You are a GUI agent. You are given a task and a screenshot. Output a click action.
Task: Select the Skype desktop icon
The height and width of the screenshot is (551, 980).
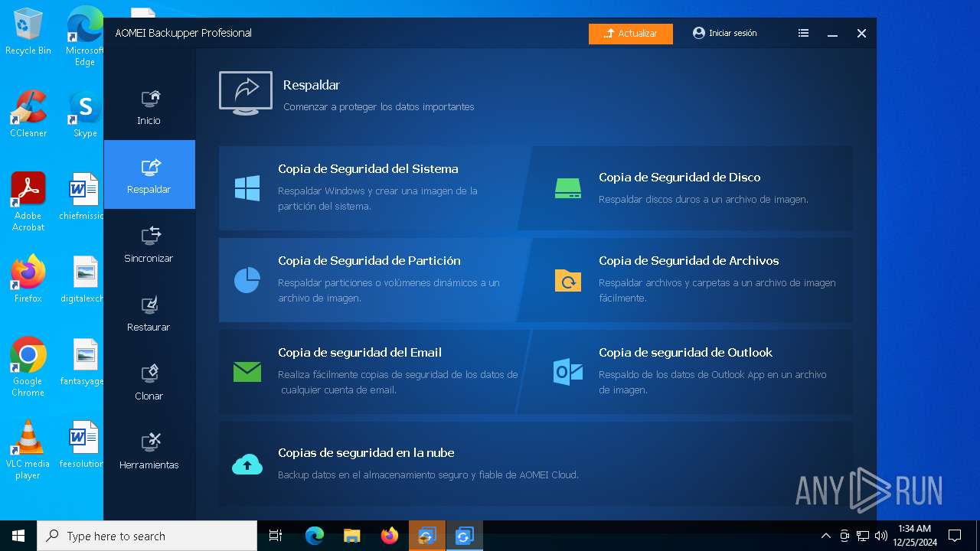tap(85, 114)
